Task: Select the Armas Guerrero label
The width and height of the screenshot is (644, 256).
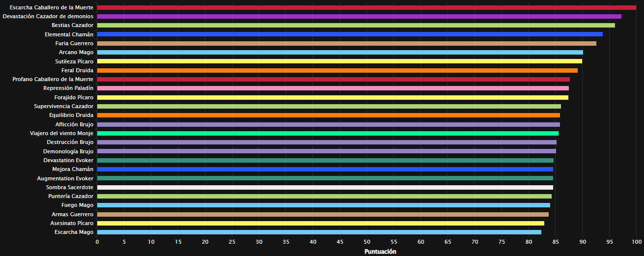Action: (72, 214)
